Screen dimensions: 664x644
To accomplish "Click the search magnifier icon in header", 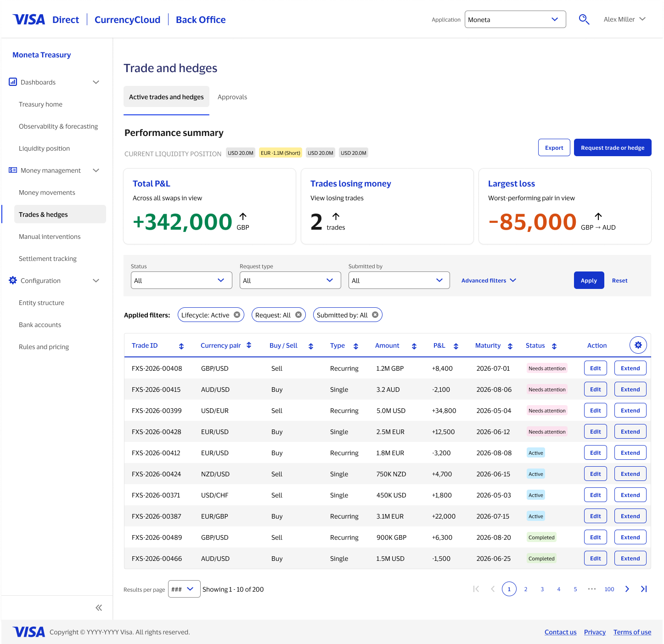I will coord(584,19).
